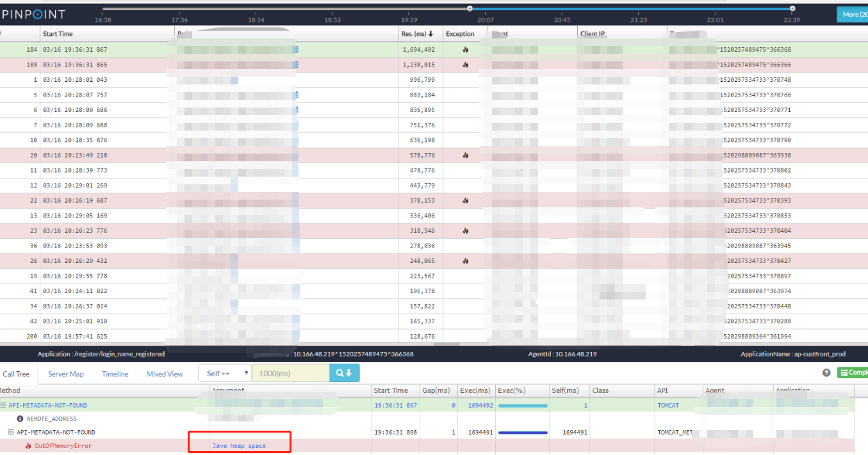Viewport: 868px width, 455px height.
Task: Open the Self >= filter dropdown
Action: (225, 373)
